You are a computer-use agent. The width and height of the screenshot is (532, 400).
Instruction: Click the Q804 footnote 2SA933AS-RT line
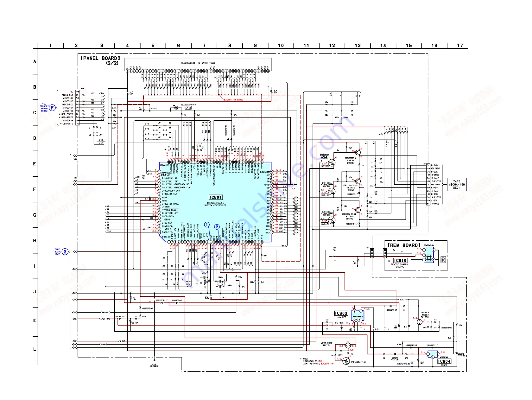312,361
